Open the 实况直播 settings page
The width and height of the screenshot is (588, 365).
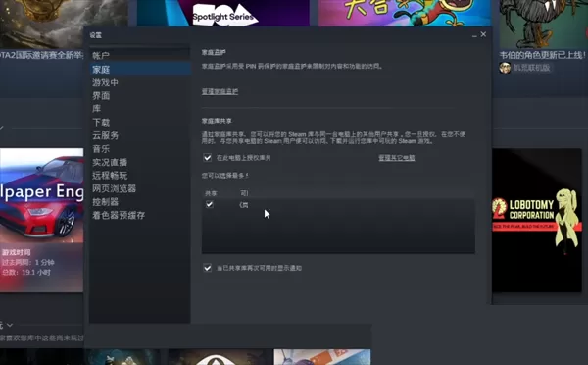(139, 162)
